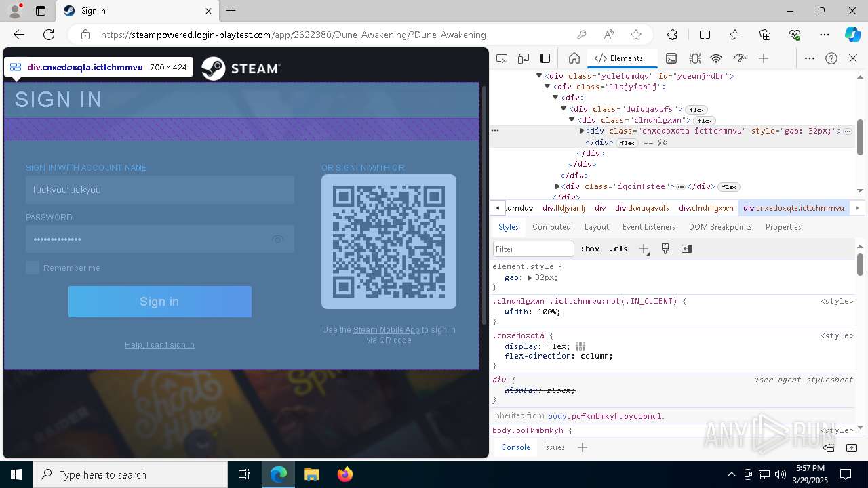The image size is (868, 488).
Task: Switch to the Computed tab
Action: click(x=551, y=227)
